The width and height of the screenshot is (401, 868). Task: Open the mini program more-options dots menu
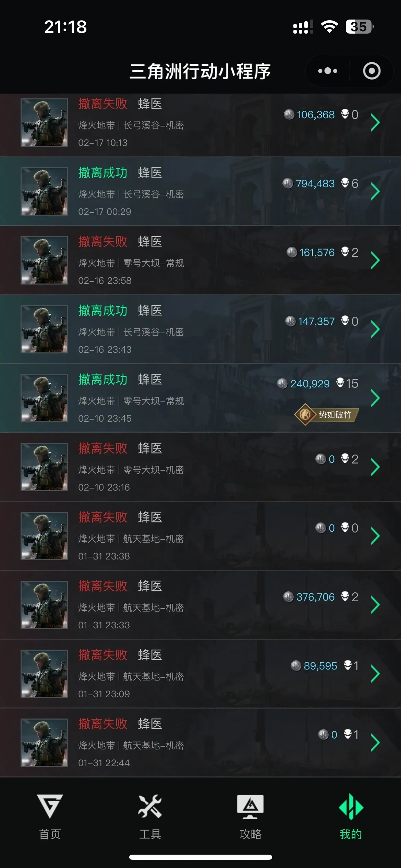[328, 71]
